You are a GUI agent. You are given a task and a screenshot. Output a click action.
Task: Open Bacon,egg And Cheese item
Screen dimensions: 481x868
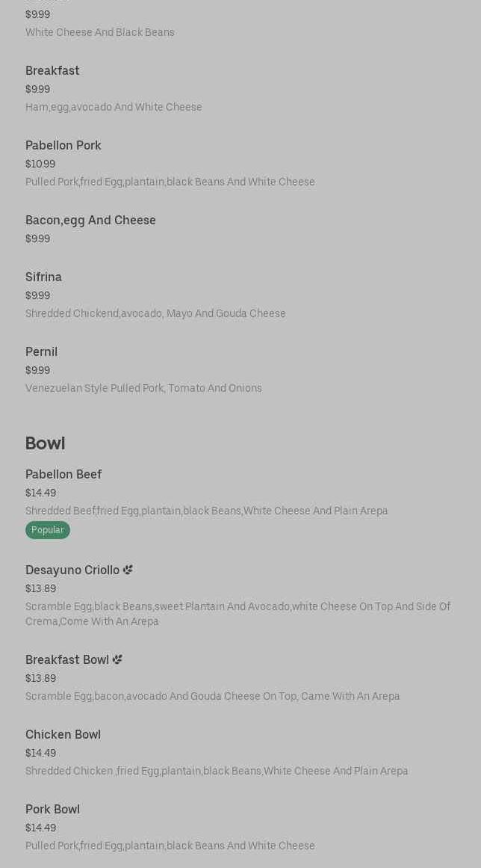90,221
